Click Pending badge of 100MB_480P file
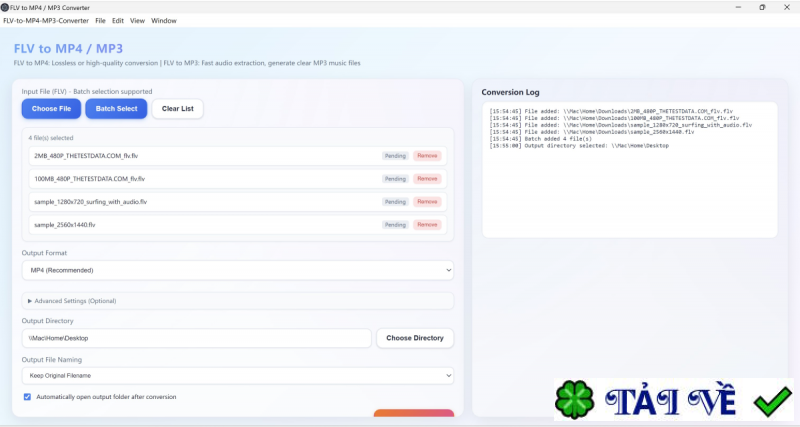Viewport: 800px width, 427px height. pos(395,179)
